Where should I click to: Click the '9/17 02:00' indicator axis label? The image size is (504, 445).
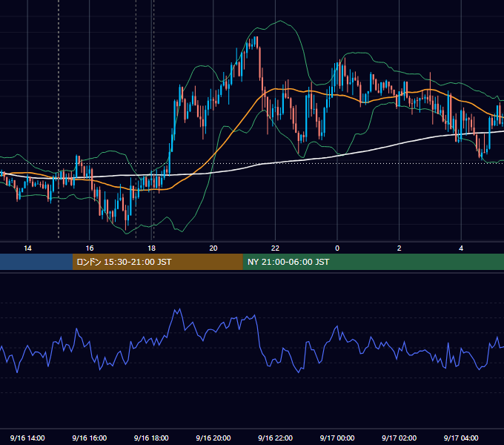tap(399, 438)
